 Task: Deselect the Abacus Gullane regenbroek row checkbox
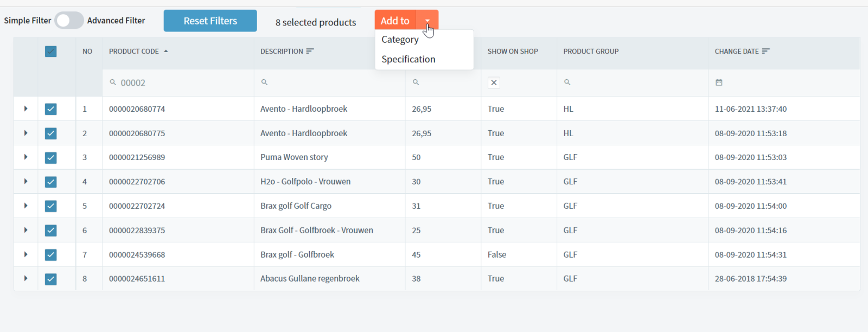coord(51,279)
